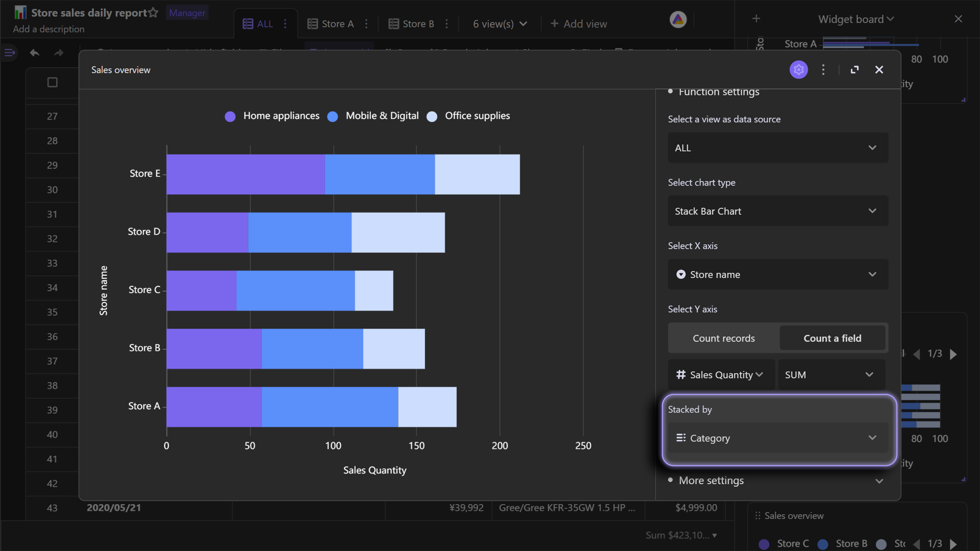Close the Widget board panel
This screenshot has width=980, height=551.
pyautogui.click(x=958, y=18)
